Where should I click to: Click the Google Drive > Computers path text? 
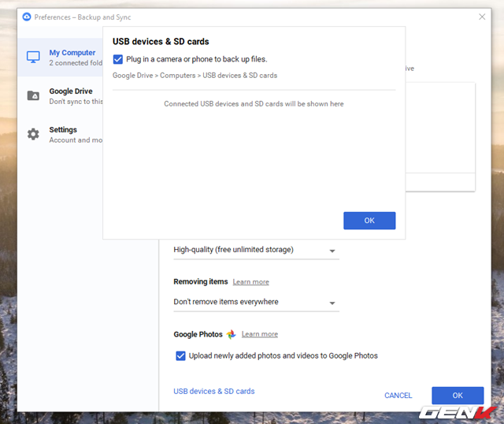click(x=195, y=76)
